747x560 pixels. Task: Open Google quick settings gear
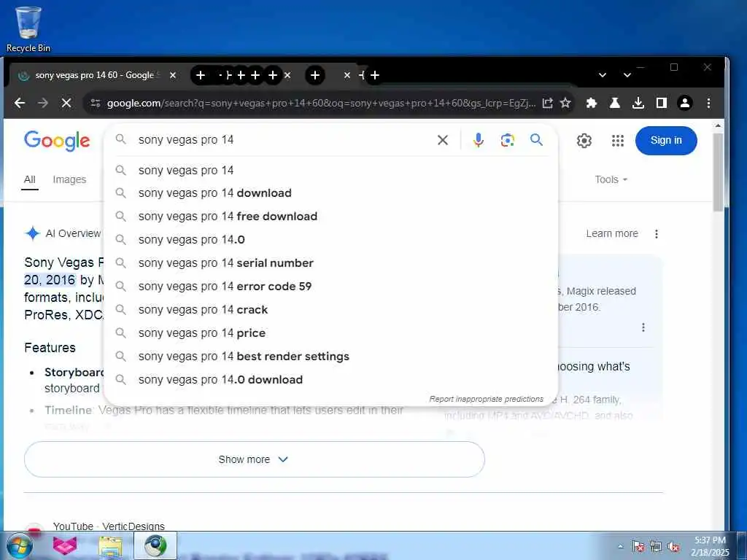[x=584, y=141]
